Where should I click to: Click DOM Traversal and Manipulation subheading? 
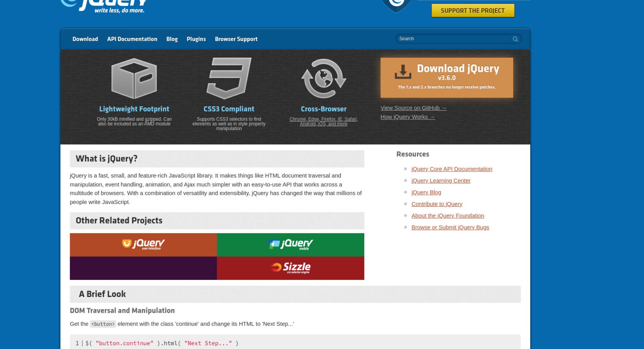click(122, 311)
